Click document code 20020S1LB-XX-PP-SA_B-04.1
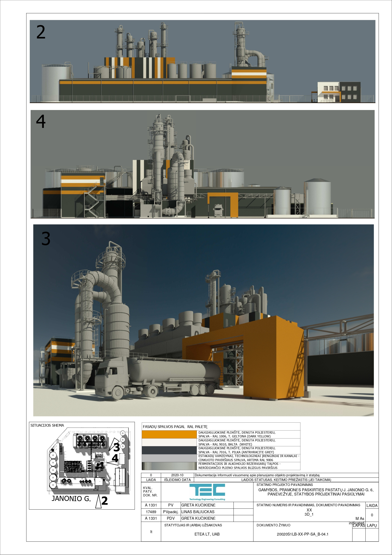Screen dimensions: 392x555 tap(302, 534)
